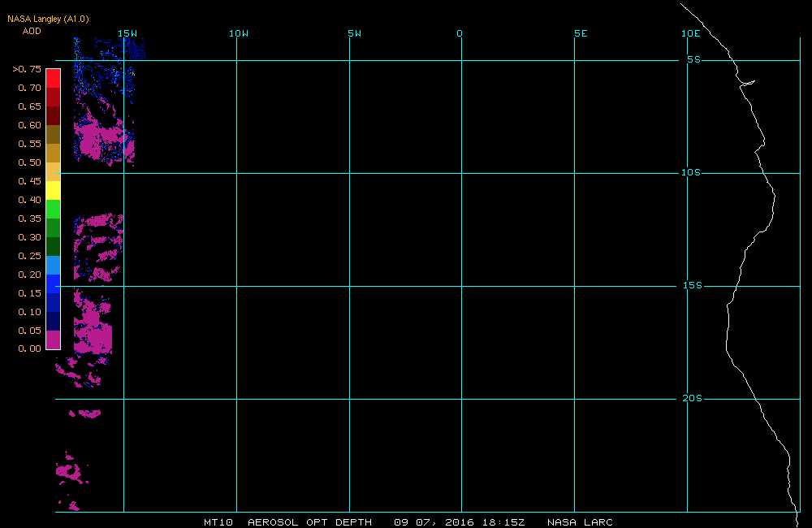812x528 pixels.
Task: Click the '0.40' legend value
Action: (29, 200)
